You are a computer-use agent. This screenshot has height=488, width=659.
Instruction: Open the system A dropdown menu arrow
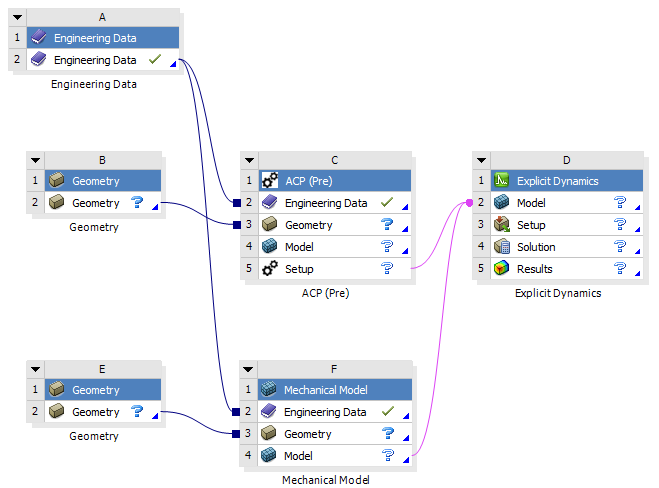coord(17,17)
